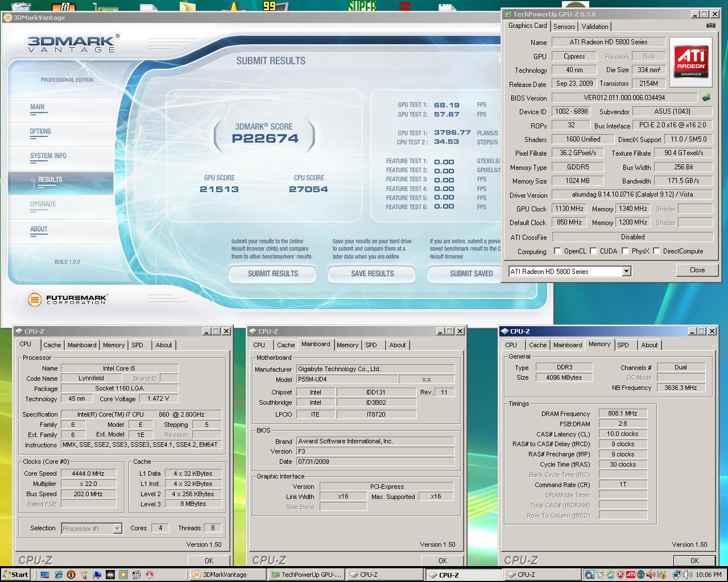Open the Processor #1 selection dropdown
Image resolution: width=728 pixels, height=582 pixels.
[117, 529]
